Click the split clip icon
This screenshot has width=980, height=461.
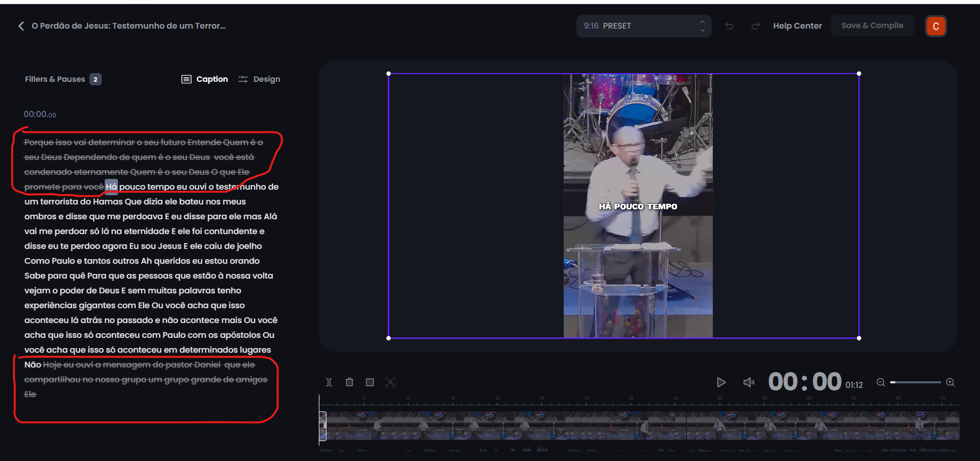tap(329, 382)
